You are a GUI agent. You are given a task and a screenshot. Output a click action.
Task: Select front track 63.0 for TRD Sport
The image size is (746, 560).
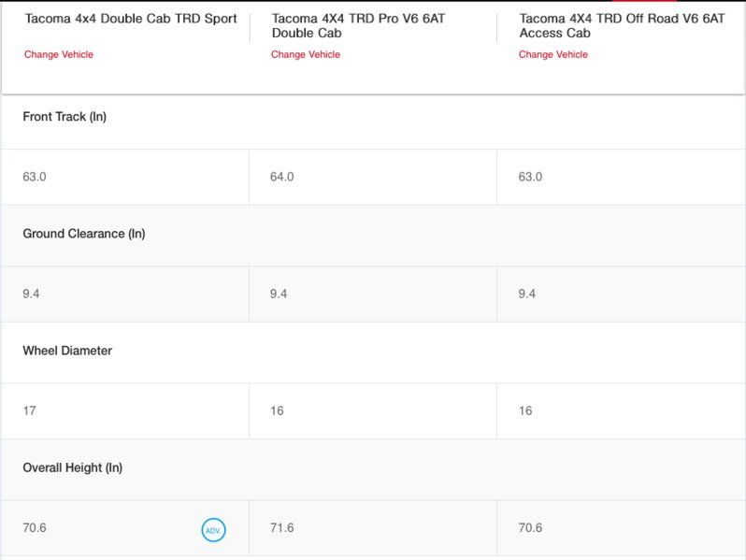click(x=35, y=177)
